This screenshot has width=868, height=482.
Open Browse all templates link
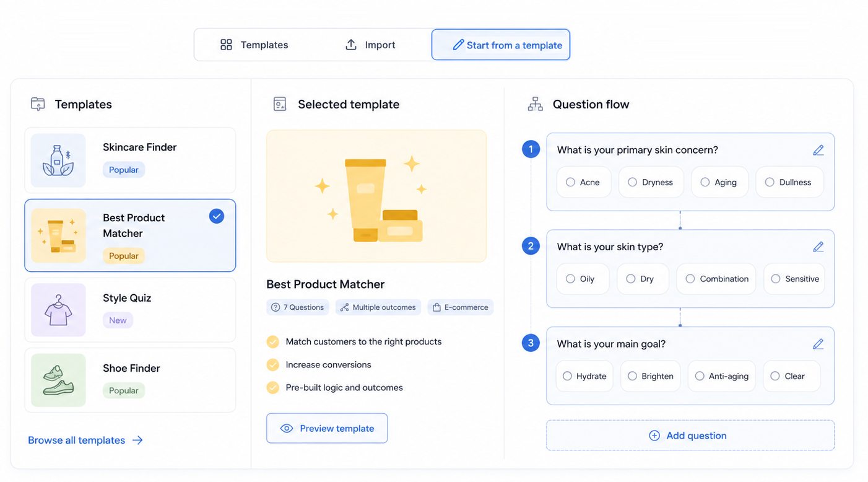coord(85,440)
